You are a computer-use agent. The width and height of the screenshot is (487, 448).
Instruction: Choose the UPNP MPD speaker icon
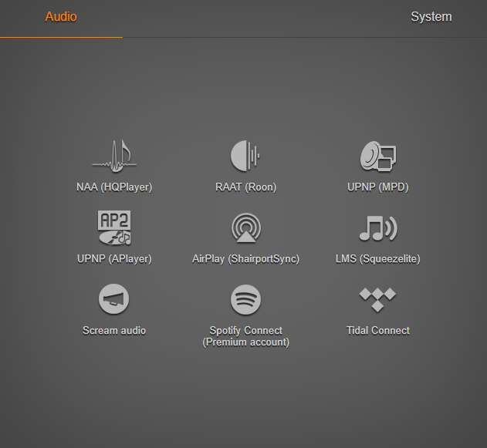[x=377, y=156]
